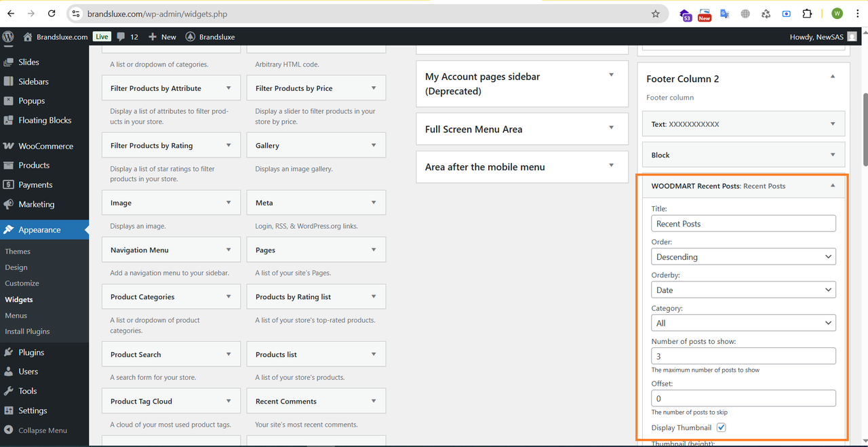The width and height of the screenshot is (868, 447).
Task: Open Chrome three-dot menu
Action: [x=856, y=14]
